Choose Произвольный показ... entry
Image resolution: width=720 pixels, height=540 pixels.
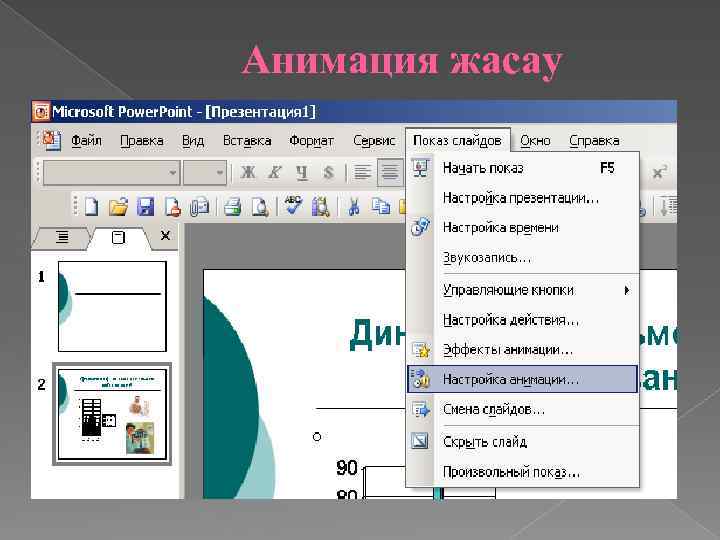(523, 472)
